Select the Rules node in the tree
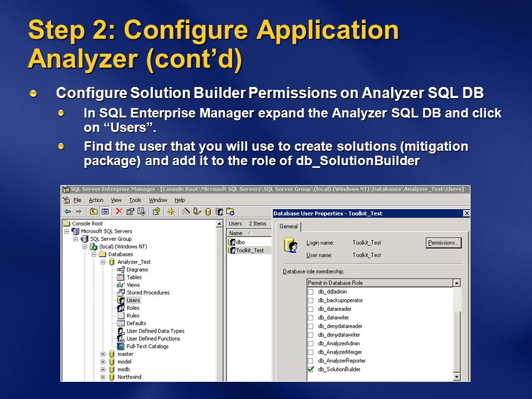This screenshot has width=532, height=399. pyautogui.click(x=132, y=315)
